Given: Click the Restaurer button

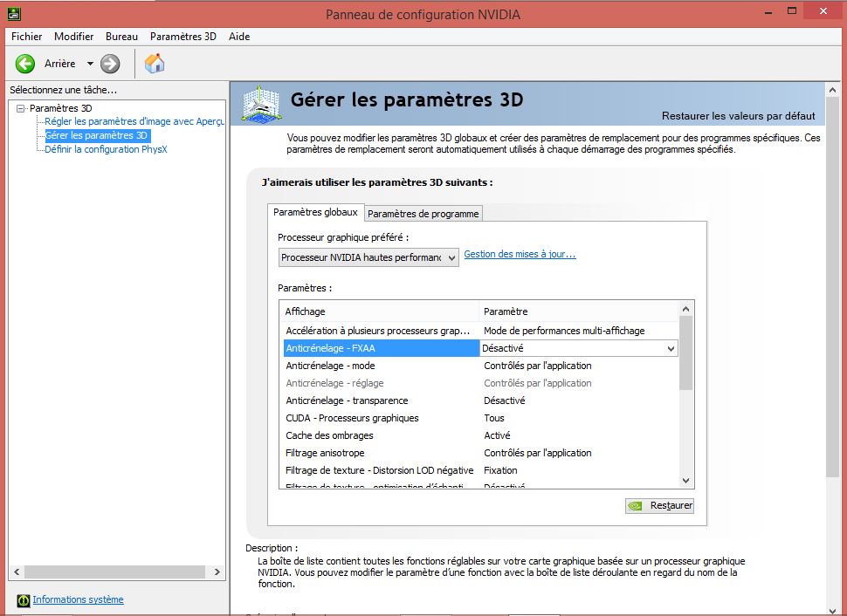Looking at the screenshot, I should coord(659,505).
